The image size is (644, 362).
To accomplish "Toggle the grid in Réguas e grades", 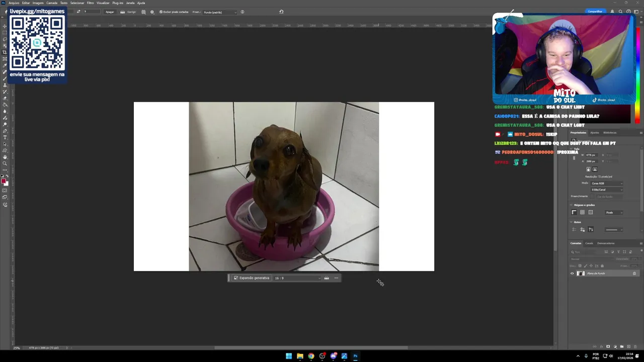I will (x=582, y=213).
